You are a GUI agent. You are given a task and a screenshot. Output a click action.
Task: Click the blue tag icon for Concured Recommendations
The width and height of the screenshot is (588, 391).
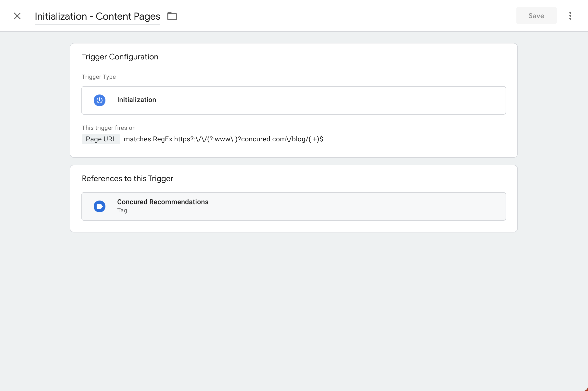click(99, 206)
